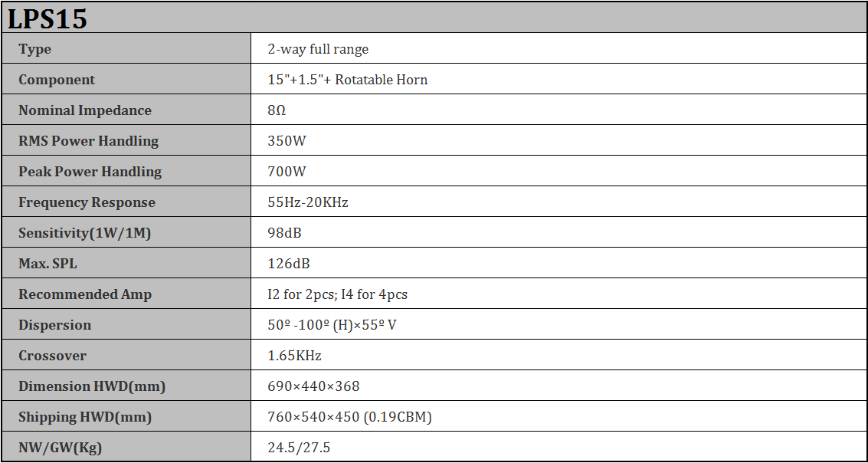Click the 24.5/27.5 weight value

click(x=299, y=448)
